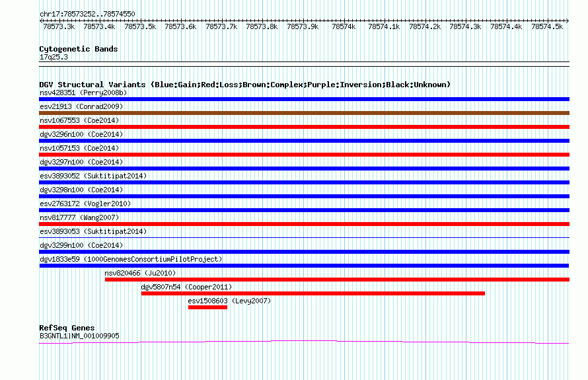Viewport: 588px width, 380px height.
Task: Select the magenta B3GNTL1 gene track line
Action: [304, 342]
